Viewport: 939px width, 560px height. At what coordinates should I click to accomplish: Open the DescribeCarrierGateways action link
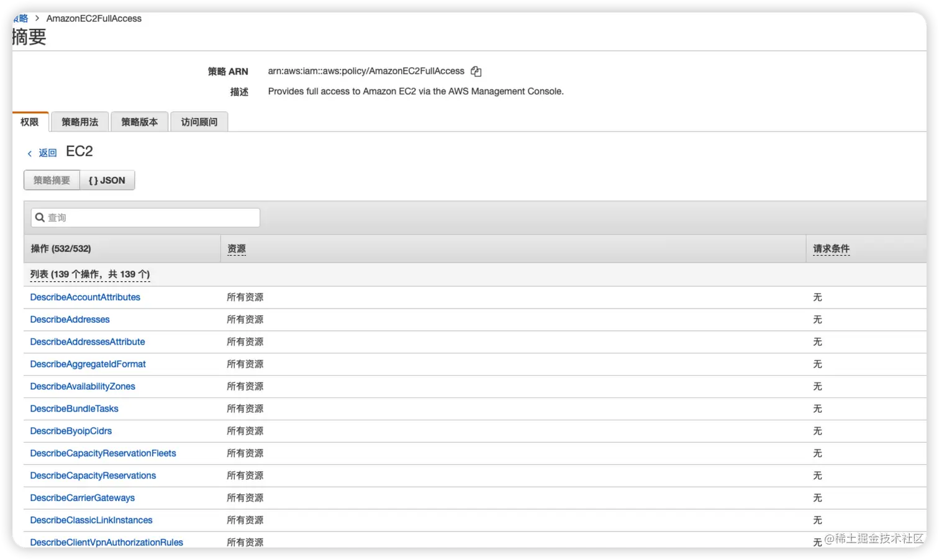83,499
